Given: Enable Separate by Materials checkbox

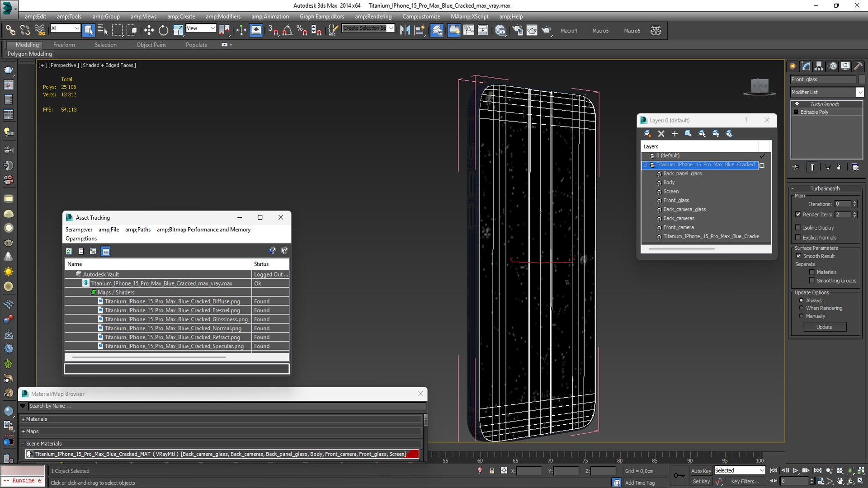Looking at the screenshot, I should (x=812, y=272).
